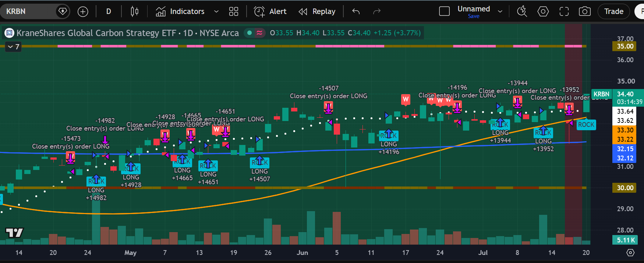Click the pink data-mode wave icon
This screenshot has width=644, height=263.
pyautogui.click(x=259, y=33)
